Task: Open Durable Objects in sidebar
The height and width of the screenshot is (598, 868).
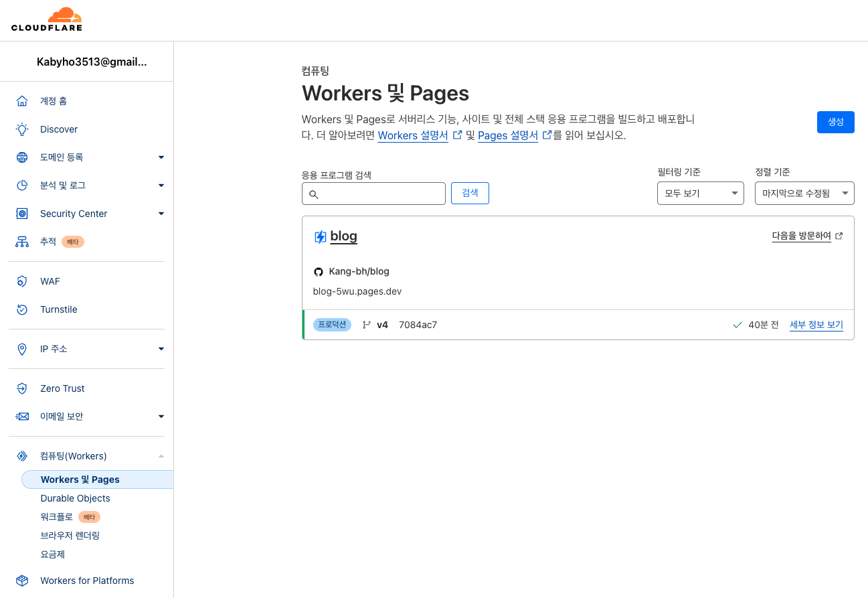Action: tap(75, 498)
